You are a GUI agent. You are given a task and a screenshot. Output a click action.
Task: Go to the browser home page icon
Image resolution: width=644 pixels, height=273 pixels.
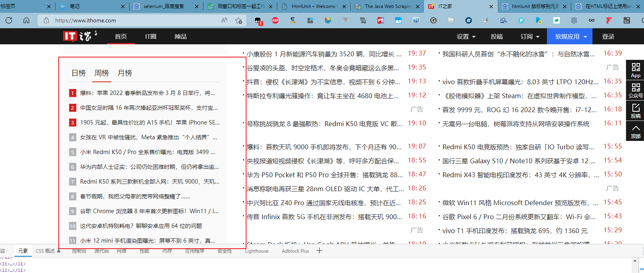tap(26, 20)
